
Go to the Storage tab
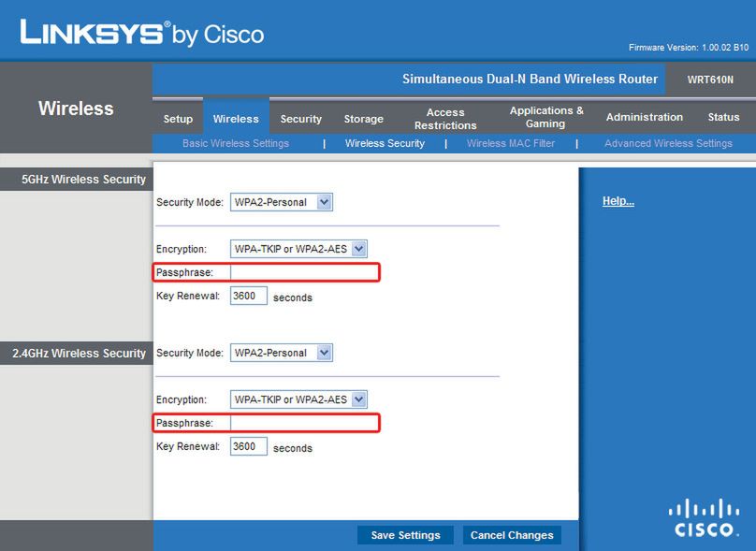click(363, 119)
